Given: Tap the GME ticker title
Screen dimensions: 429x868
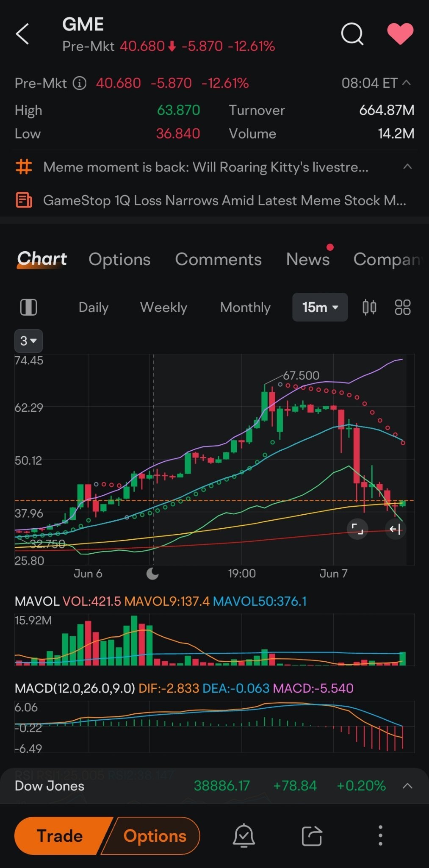Looking at the screenshot, I should pos(83,24).
